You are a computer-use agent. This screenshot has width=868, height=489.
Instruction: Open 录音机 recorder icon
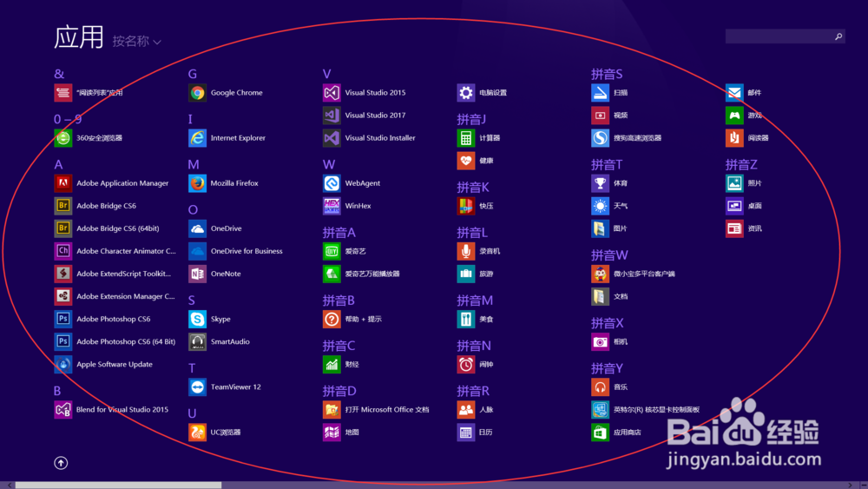(x=465, y=251)
